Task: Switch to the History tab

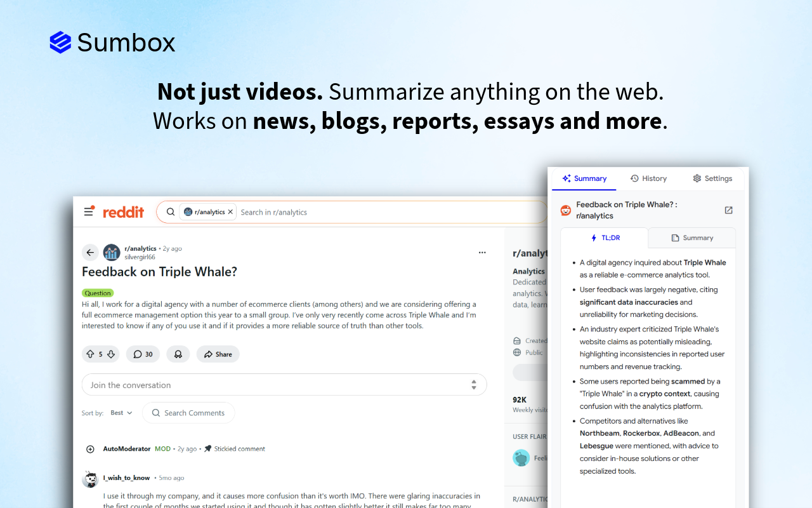Action: (x=648, y=178)
